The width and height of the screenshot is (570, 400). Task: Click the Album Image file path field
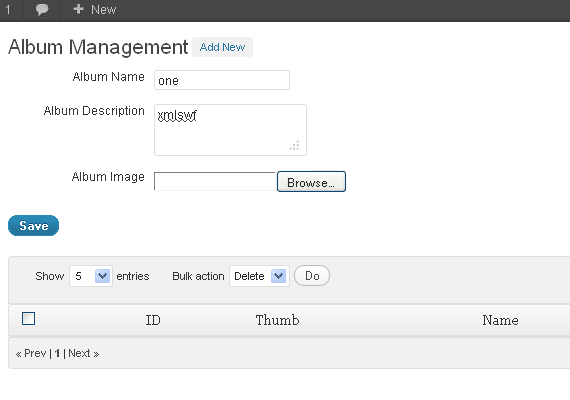[215, 181]
